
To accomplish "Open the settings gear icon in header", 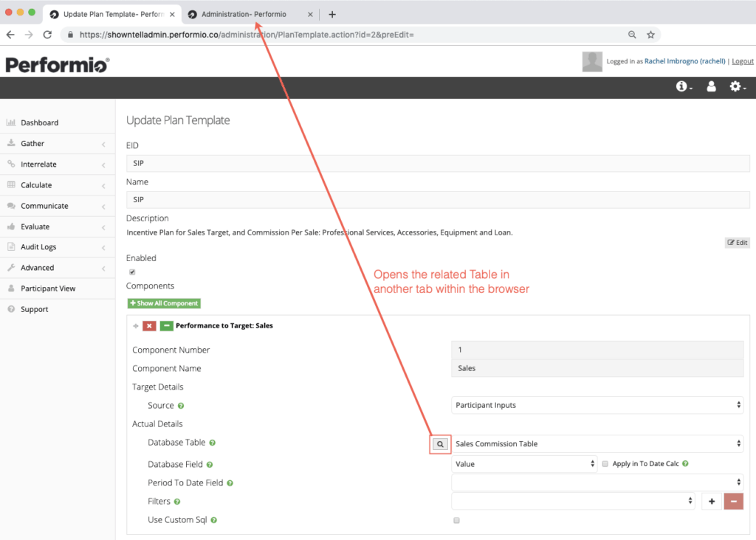I will [x=738, y=86].
